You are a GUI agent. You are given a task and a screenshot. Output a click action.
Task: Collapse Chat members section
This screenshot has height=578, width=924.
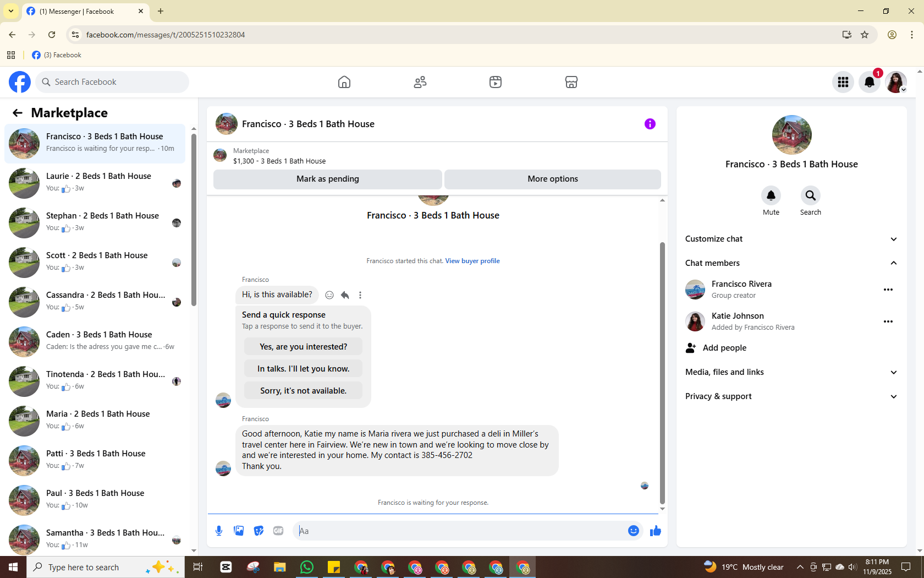click(791, 263)
